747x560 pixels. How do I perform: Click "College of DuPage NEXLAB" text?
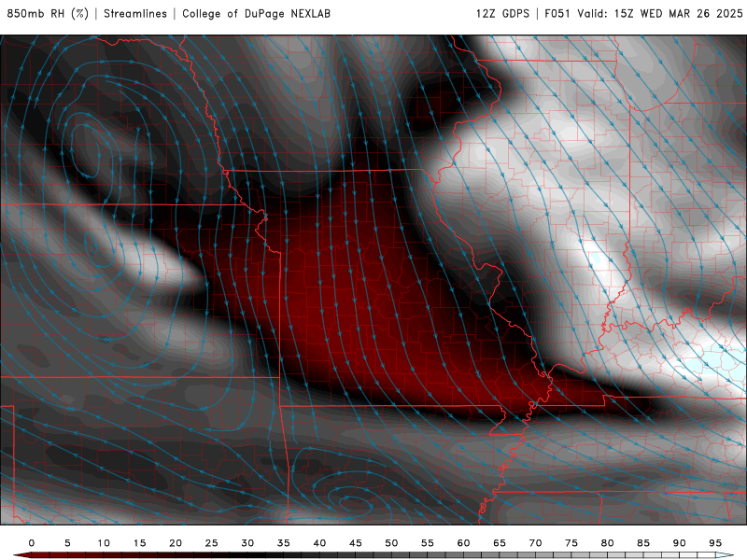point(256,13)
